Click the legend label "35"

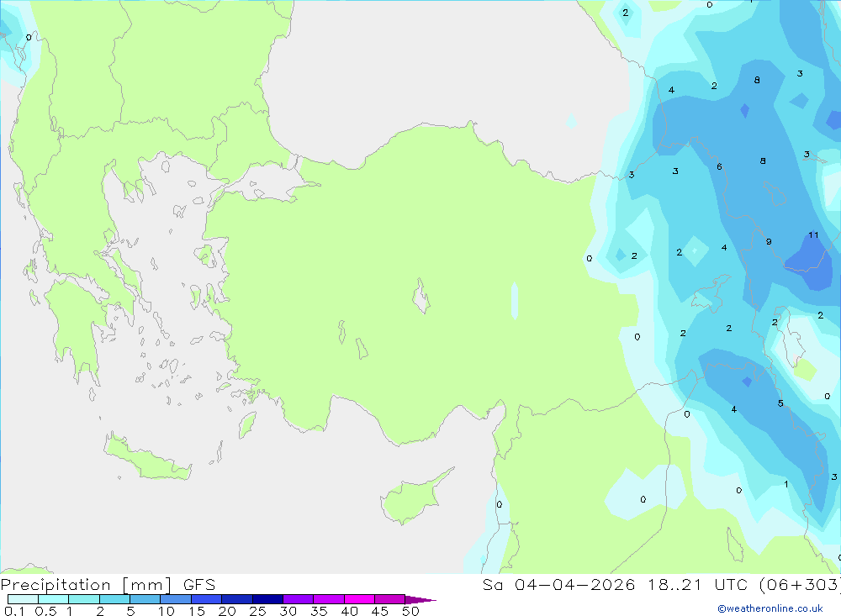[319, 611]
